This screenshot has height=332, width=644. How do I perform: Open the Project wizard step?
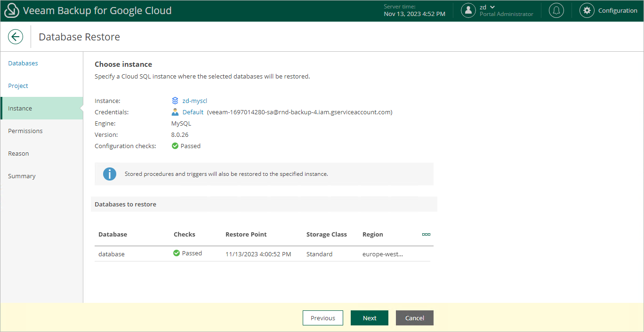[x=18, y=86]
